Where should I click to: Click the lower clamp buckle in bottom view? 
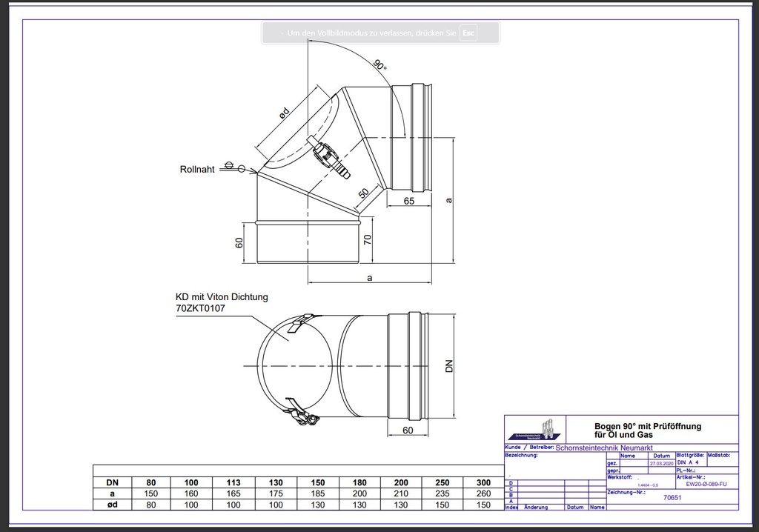(x=300, y=413)
